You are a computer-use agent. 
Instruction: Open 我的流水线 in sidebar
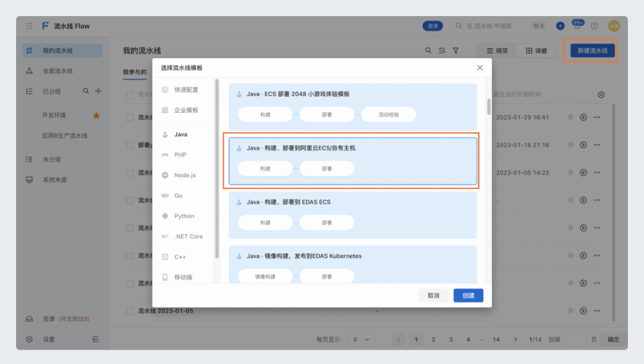(x=63, y=51)
